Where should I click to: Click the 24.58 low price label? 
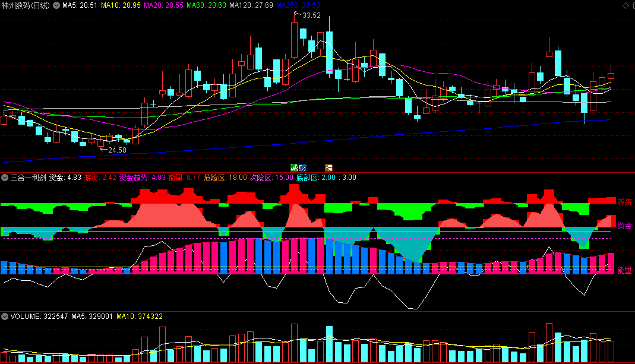(x=118, y=150)
